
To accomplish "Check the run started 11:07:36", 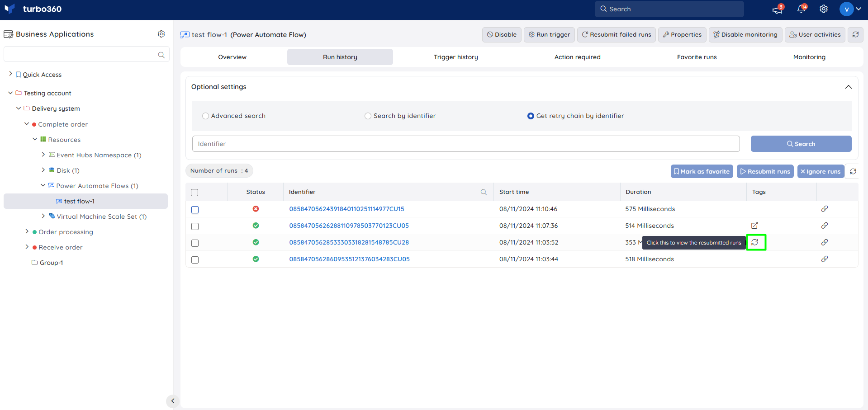I will (195, 226).
